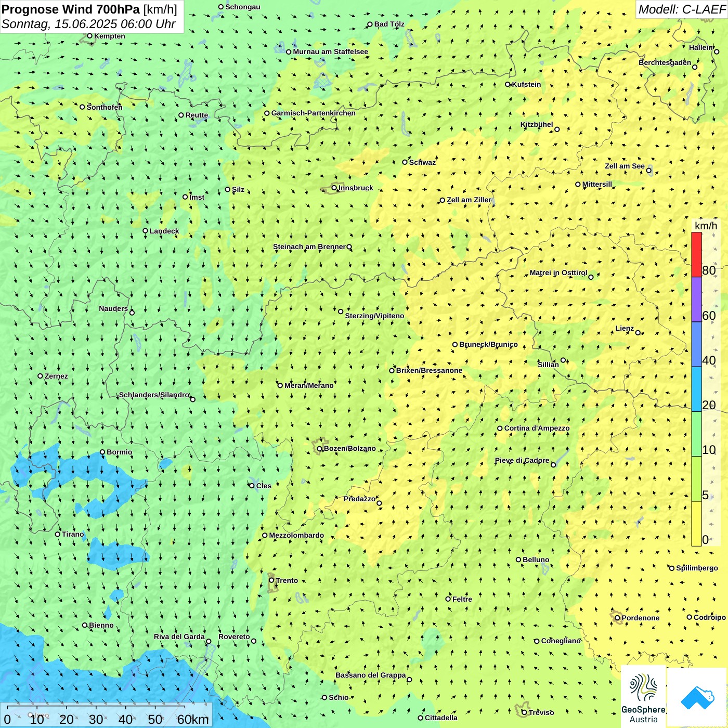The height and width of the screenshot is (728, 728).
Task: Click the Lienz location marker
Action: [x=638, y=333]
